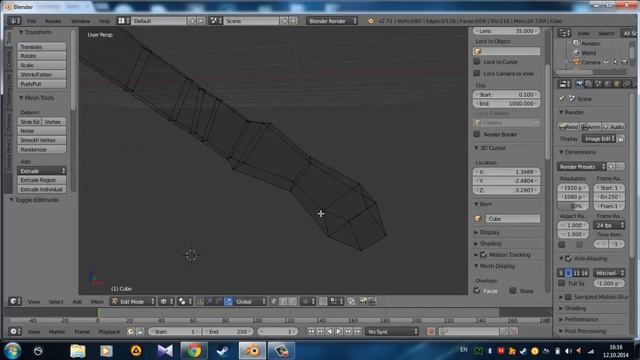Open the Mitchell filter dropdown

(x=609, y=273)
